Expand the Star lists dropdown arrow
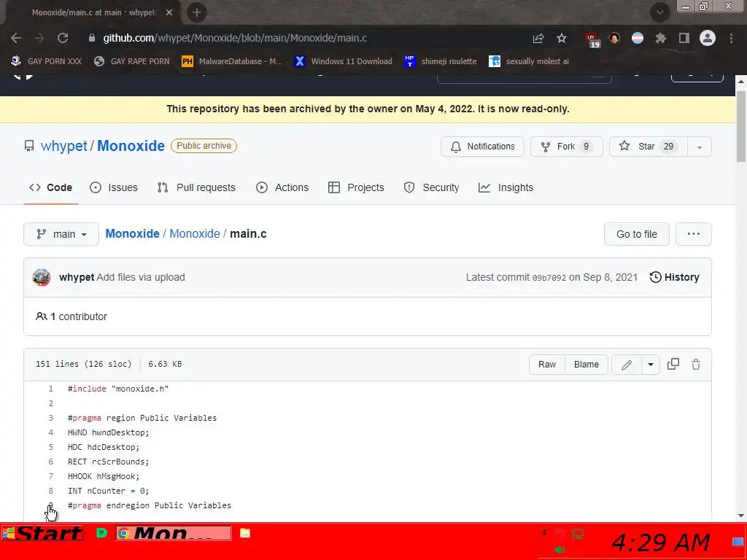Viewport: 747px width, 560px height. coord(700,147)
